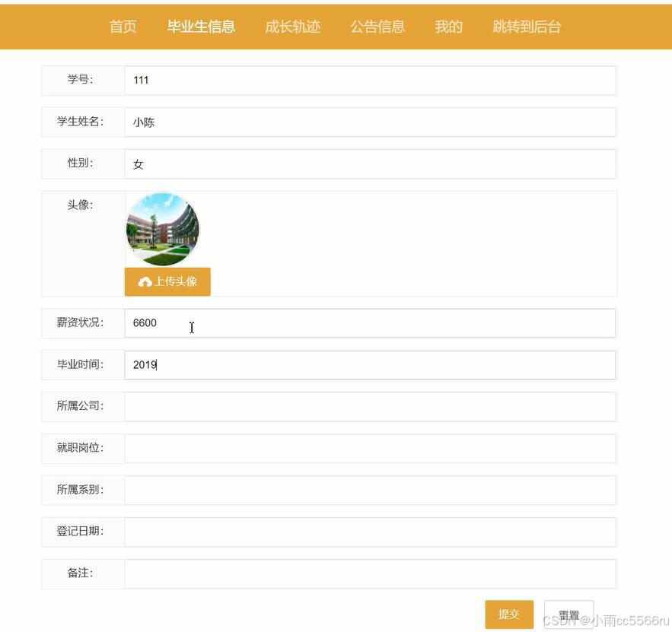This screenshot has width=672, height=632.
Task: Open the 首页 navigation menu item
Action: (123, 27)
